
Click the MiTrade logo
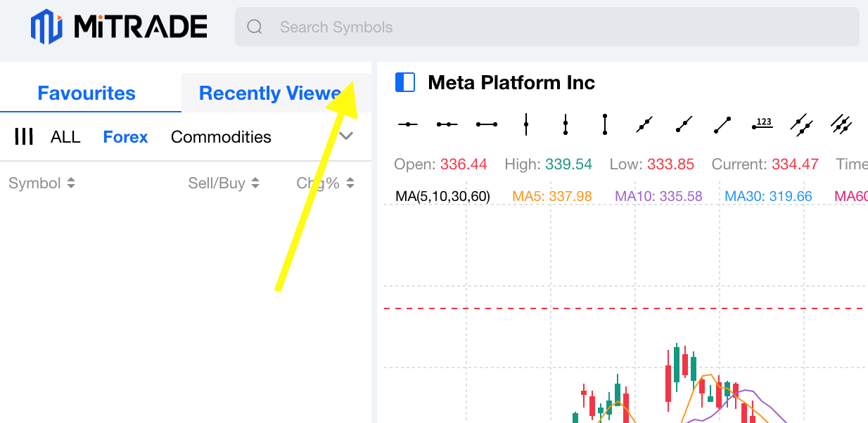click(x=119, y=27)
